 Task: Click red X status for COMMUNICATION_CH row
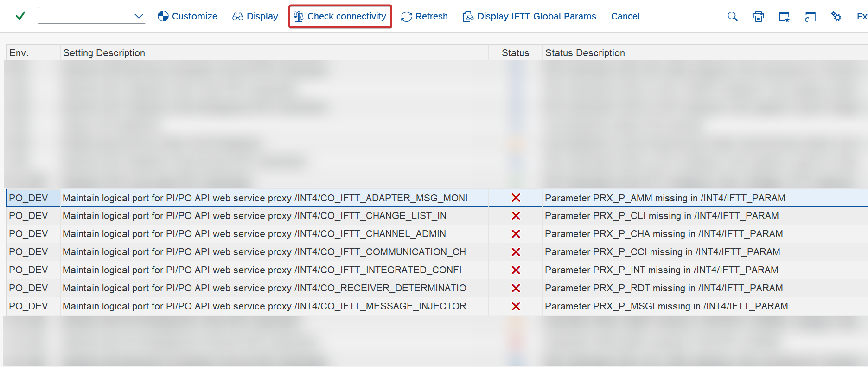516,252
